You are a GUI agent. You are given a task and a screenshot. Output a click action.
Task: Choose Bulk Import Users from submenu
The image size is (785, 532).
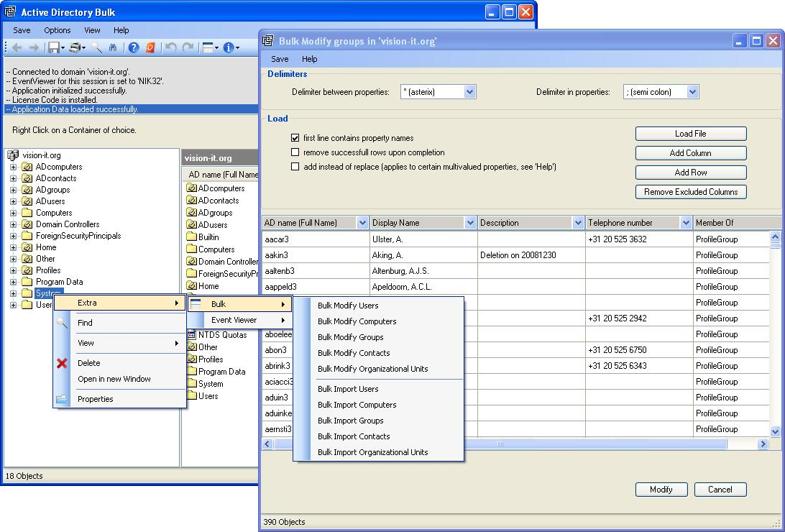(x=379, y=389)
